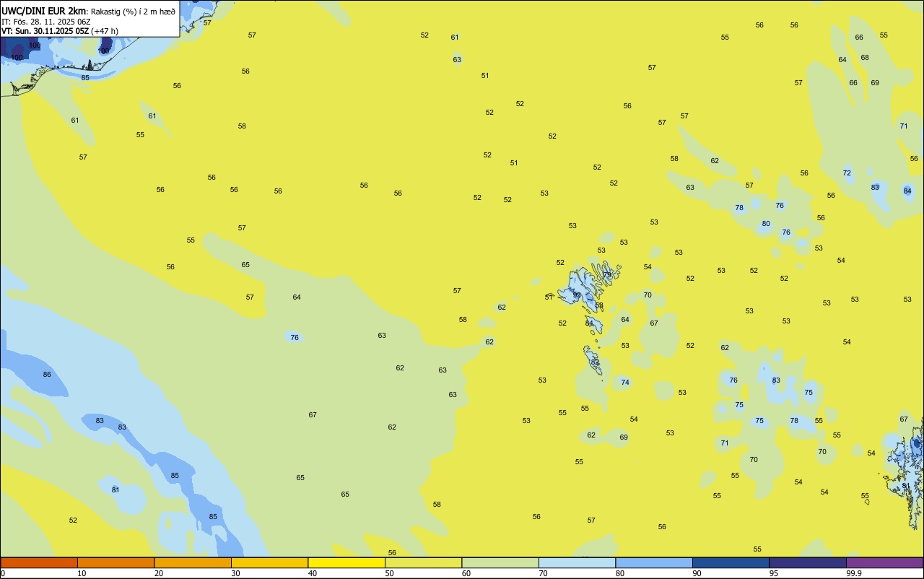Click the legend tick label '99.9'

pyautogui.click(x=854, y=573)
